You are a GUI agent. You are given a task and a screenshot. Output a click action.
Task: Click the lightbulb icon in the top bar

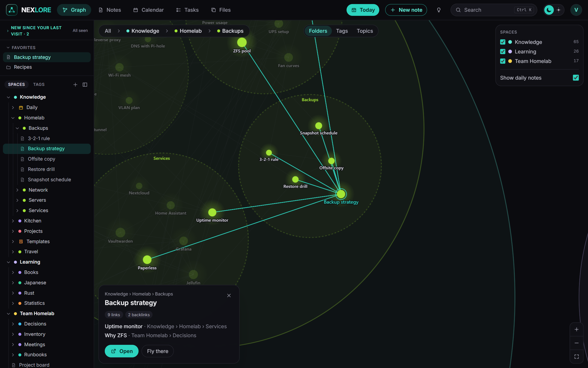click(x=439, y=10)
